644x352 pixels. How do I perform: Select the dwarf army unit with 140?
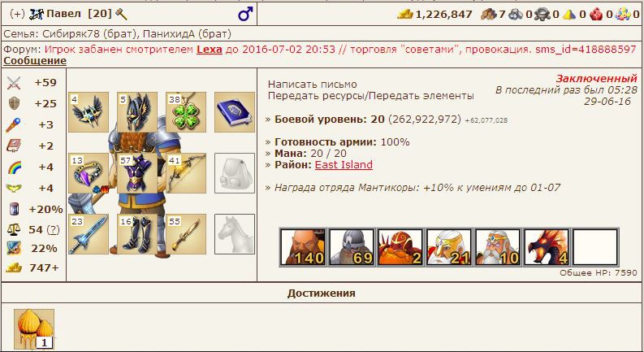(x=303, y=247)
